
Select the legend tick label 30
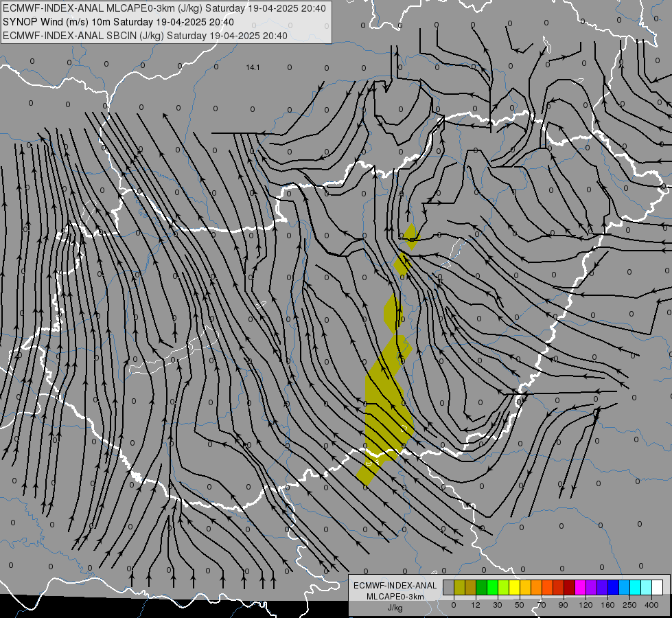(x=497, y=605)
